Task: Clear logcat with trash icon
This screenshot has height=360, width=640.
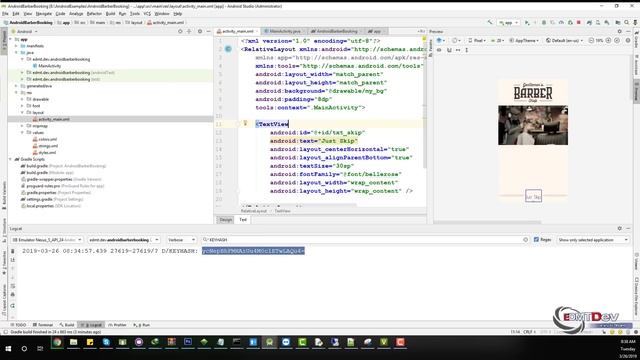Action: tap(13, 251)
